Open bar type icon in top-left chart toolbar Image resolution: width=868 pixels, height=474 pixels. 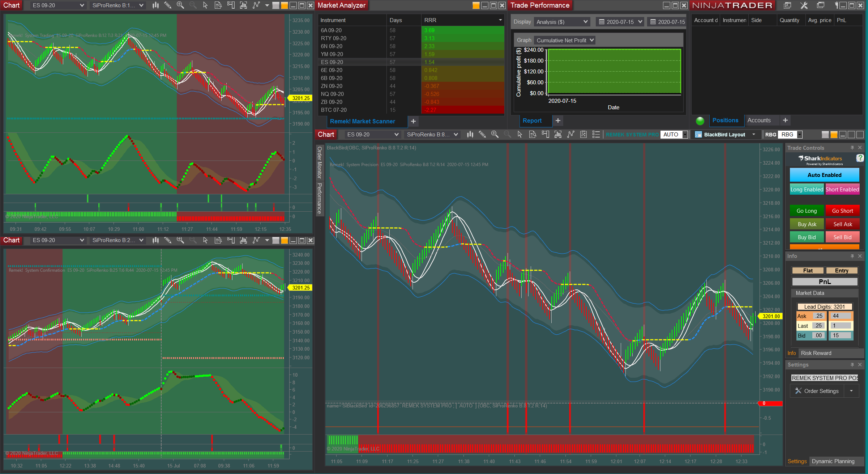click(155, 5)
